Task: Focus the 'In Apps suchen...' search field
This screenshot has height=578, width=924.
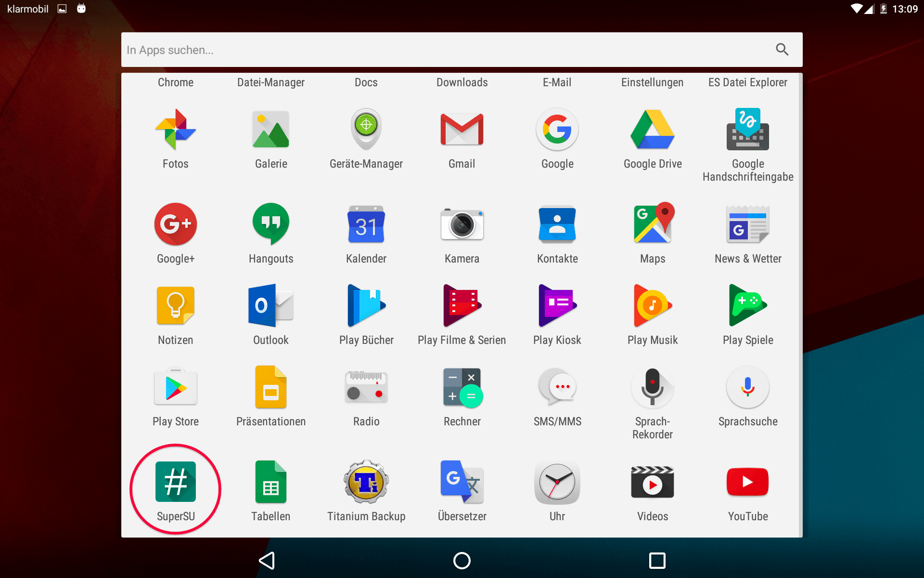Action: 462,50
